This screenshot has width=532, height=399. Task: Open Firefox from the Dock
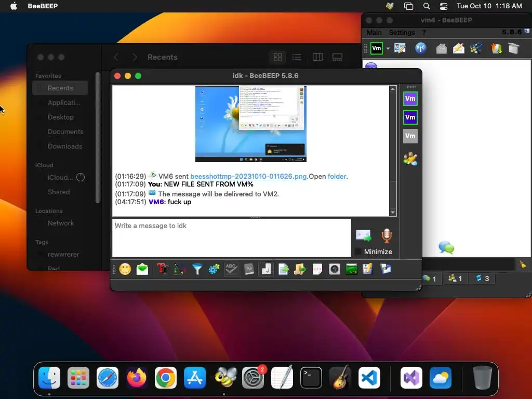coord(137,378)
